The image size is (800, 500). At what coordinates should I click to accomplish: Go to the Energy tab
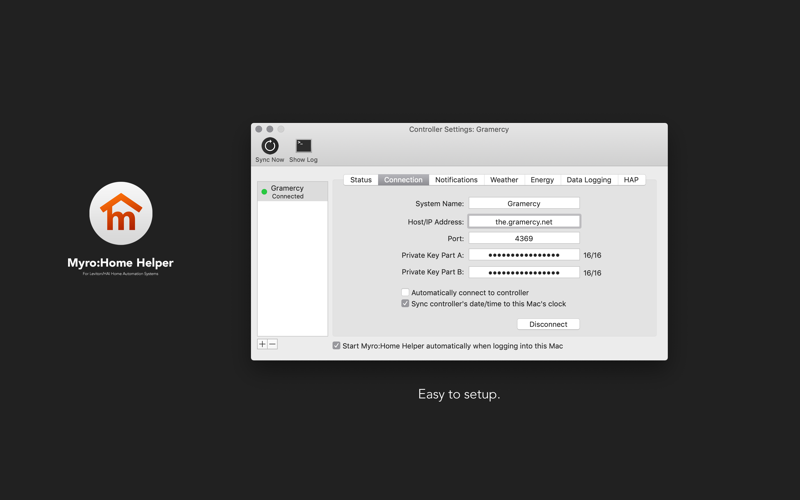[542, 180]
